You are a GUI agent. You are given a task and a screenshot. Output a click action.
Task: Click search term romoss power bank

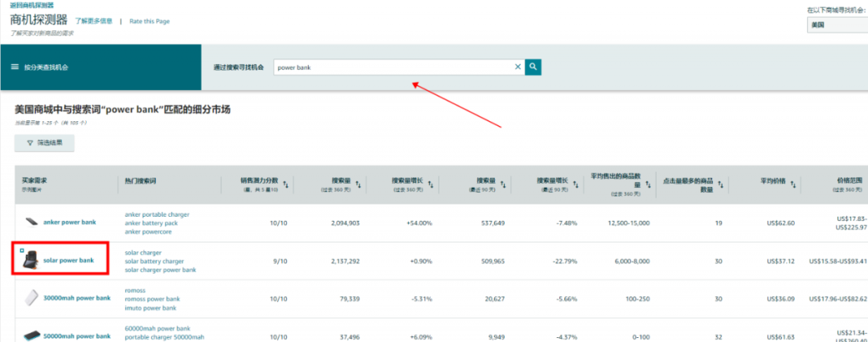pyautogui.click(x=153, y=299)
